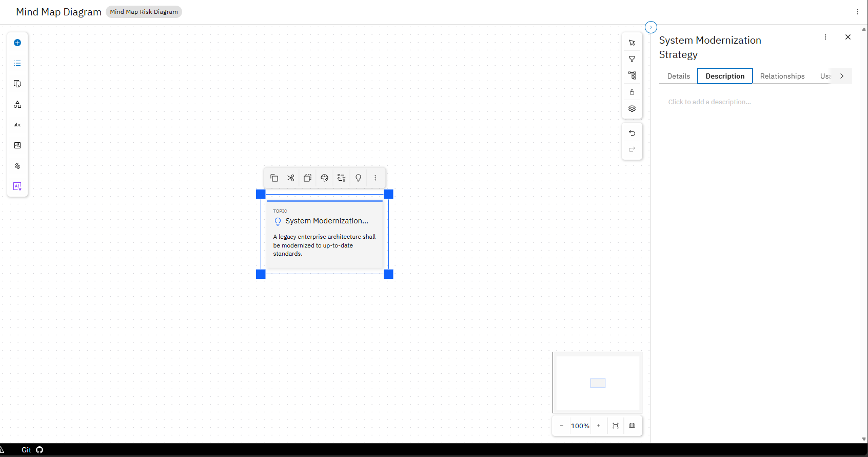This screenshot has height=457, width=868.
Task: Click the Git status bar item
Action: (x=32, y=450)
